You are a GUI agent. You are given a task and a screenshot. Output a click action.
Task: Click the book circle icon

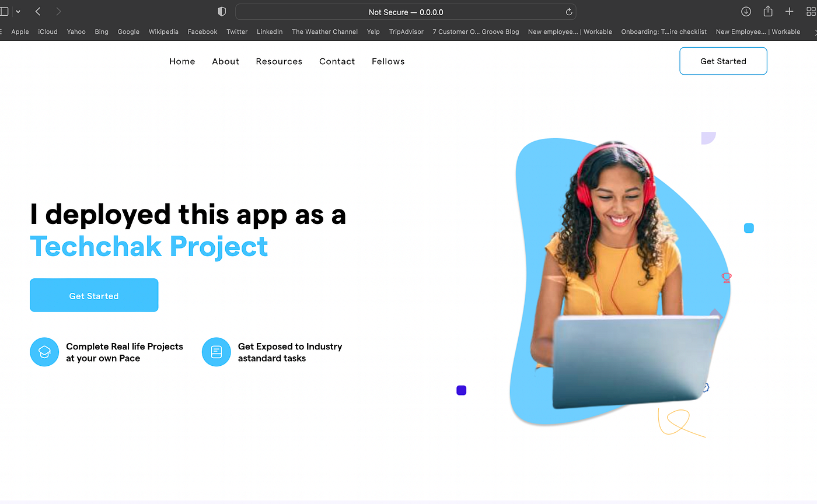[217, 352]
